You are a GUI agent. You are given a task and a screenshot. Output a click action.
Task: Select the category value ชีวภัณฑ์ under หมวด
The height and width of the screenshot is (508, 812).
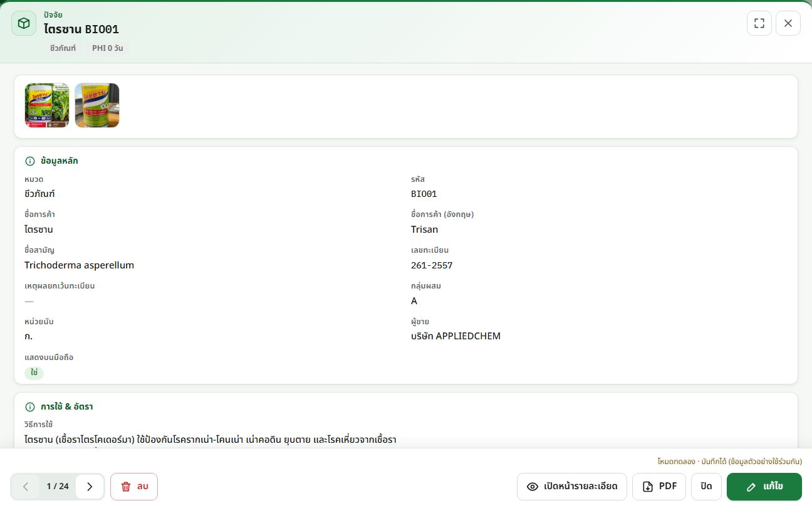pos(40,194)
